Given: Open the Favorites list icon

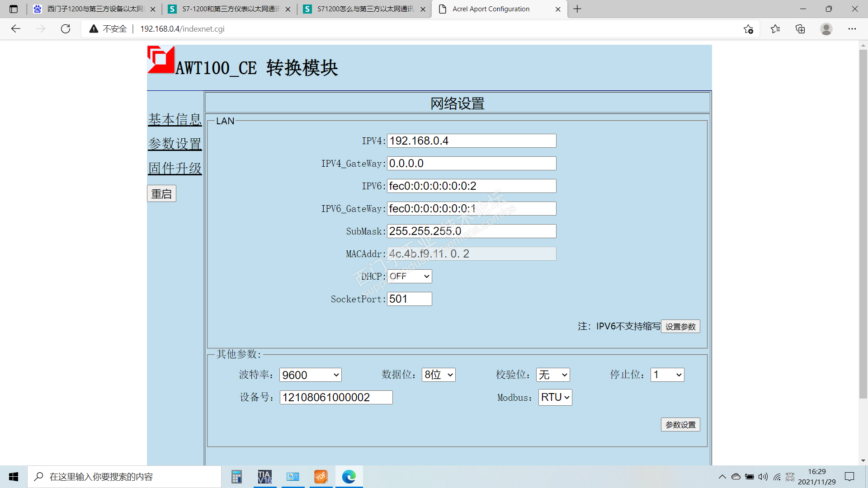Looking at the screenshot, I should 775,29.
